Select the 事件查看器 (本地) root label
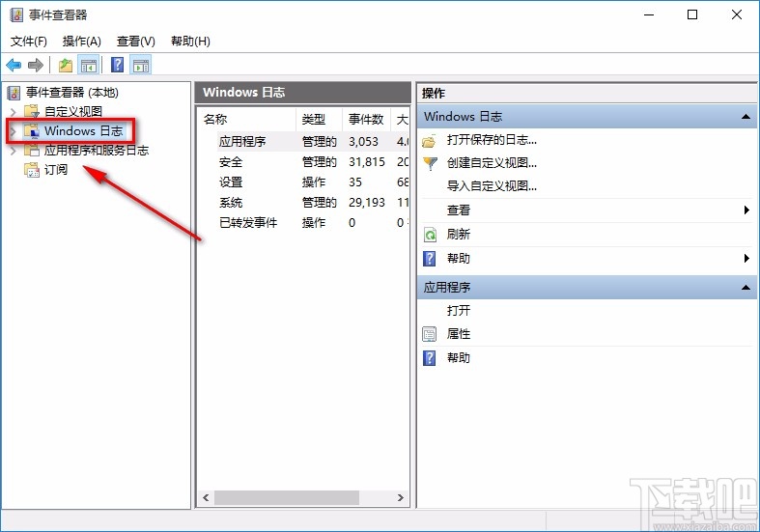Image resolution: width=760 pixels, height=532 pixels. 72,93
